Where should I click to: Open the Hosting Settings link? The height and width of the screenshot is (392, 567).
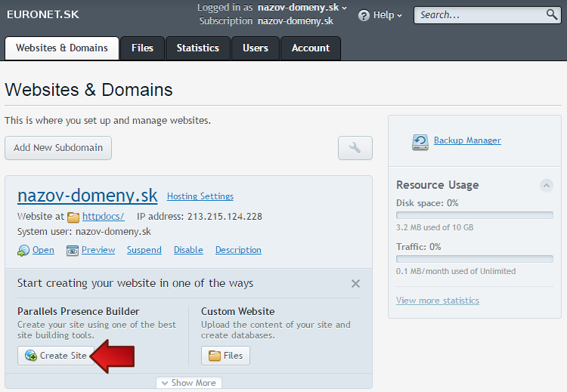(x=200, y=196)
